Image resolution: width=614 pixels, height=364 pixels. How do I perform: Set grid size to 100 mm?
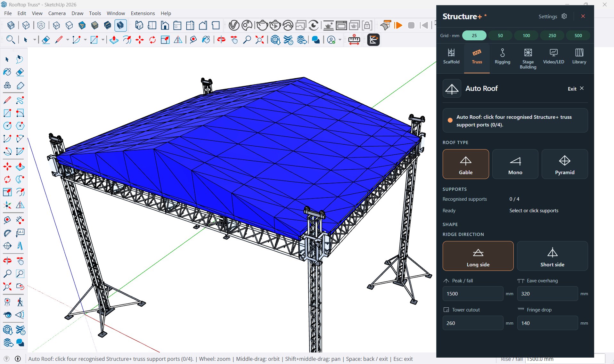coord(526,36)
